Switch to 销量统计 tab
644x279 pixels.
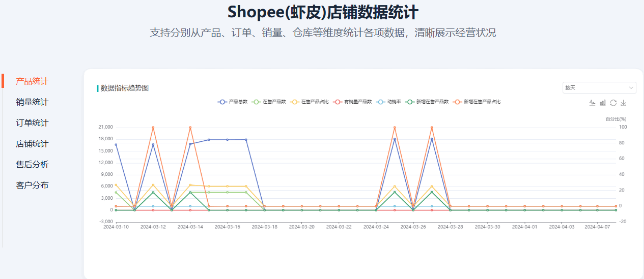pyautogui.click(x=32, y=102)
